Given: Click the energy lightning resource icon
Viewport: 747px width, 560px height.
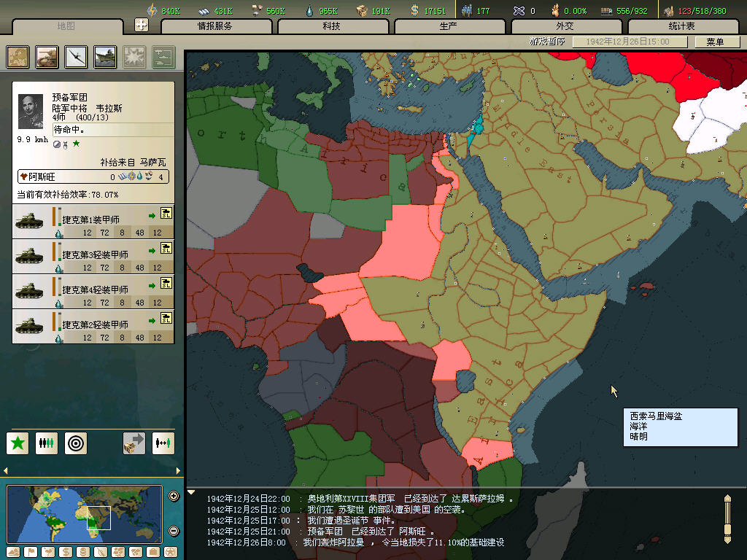Looking at the screenshot, I should (x=152, y=10).
